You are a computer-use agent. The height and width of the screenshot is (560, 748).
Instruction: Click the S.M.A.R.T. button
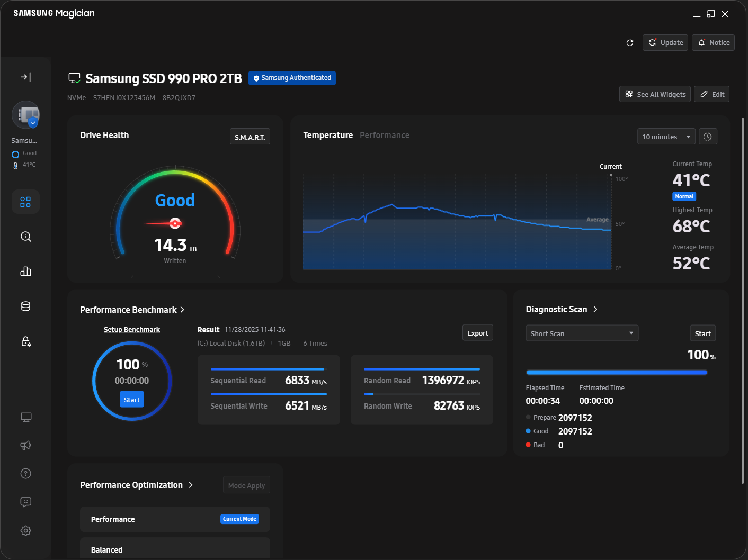250,136
